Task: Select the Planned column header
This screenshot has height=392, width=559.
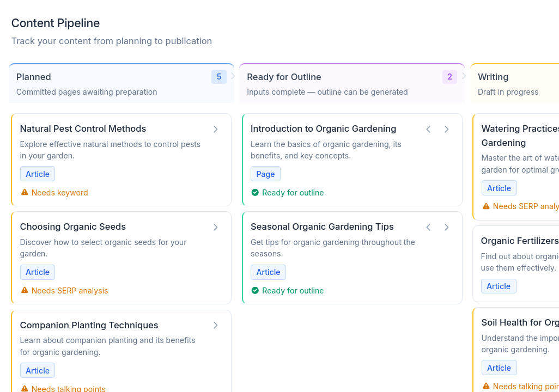Action: tap(34, 77)
